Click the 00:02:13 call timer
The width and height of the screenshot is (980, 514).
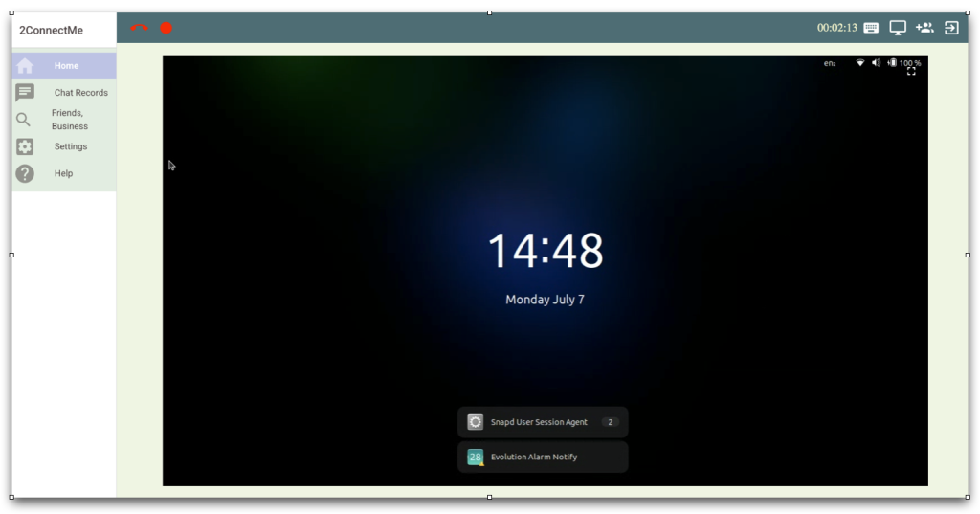click(836, 28)
